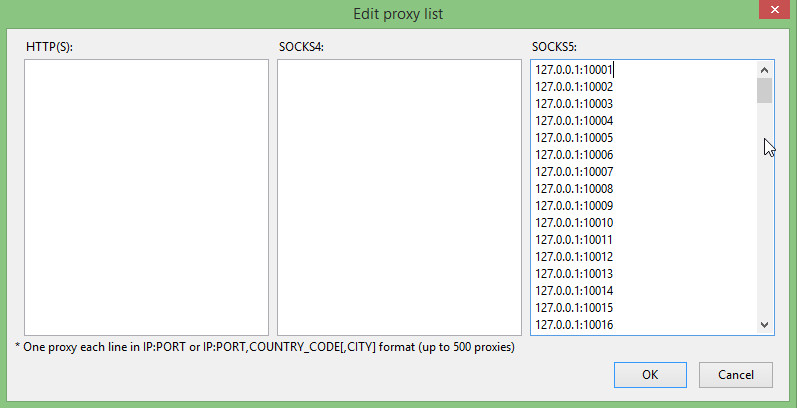Image resolution: width=797 pixels, height=408 pixels.
Task: Focus the HTTP(S) proxy text area
Action: (x=146, y=197)
